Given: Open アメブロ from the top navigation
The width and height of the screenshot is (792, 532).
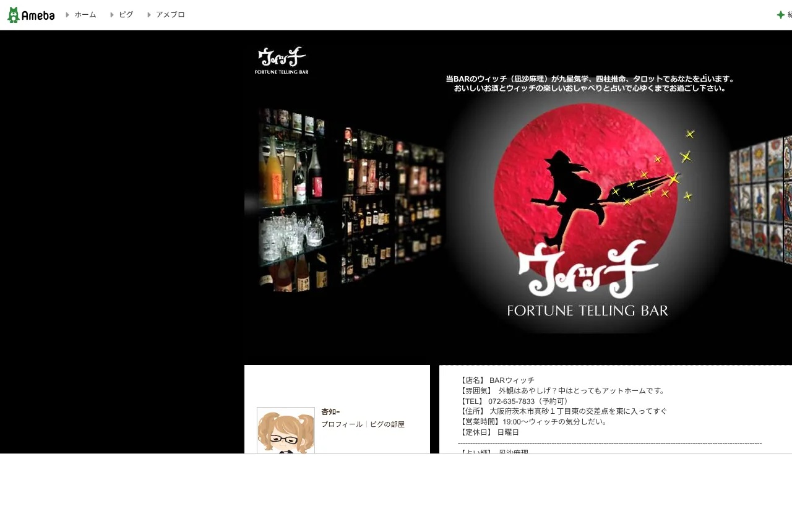Looking at the screenshot, I should pos(170,15).
